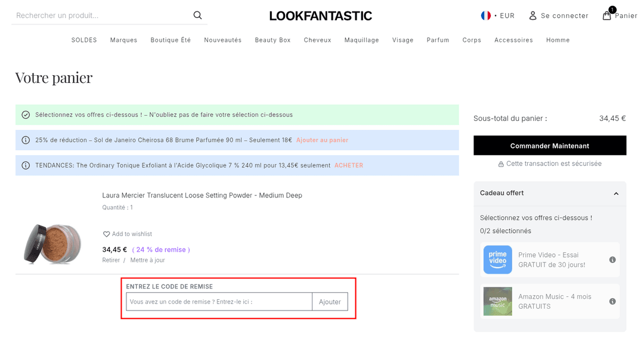This screenshot has width=644, height=341.
Task: Click Amazon Music - 4 mois GRATUITS text
Action: tap(555, 302)
